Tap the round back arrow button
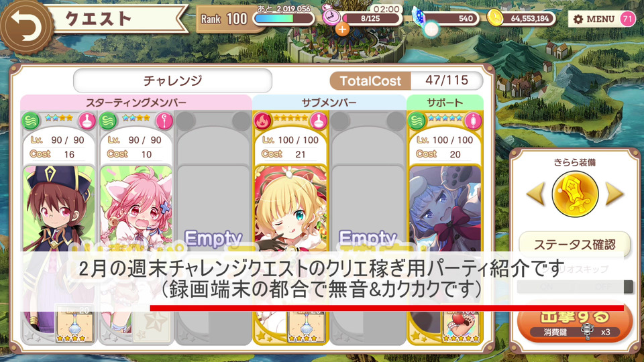The width and height of the screenshot is (644, 362). [x=25, y=25]
